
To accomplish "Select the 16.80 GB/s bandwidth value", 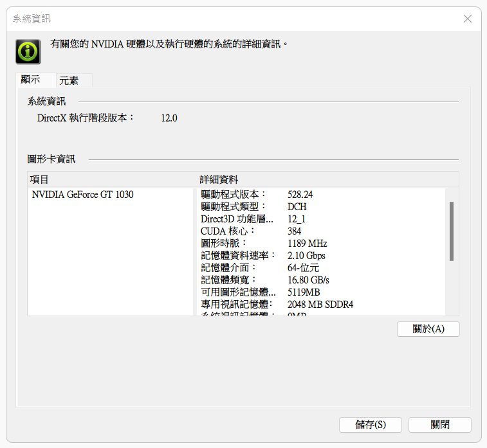I will coord(308,280).
